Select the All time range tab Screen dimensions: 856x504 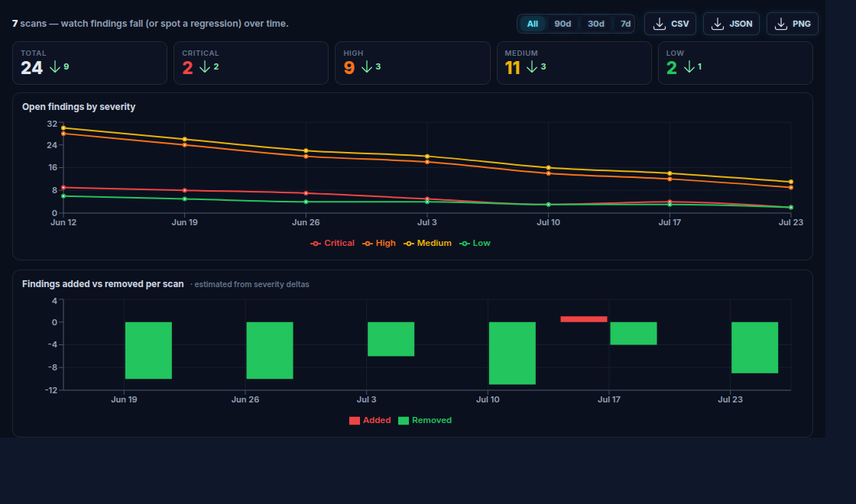point(532,24)
